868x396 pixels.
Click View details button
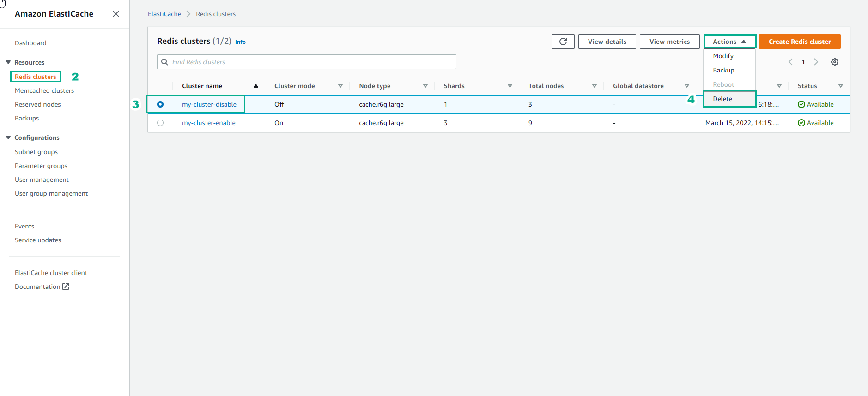[607, 42]
